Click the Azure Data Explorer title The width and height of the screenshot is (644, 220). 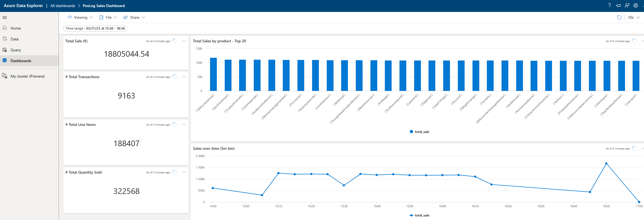coord(23,5)
